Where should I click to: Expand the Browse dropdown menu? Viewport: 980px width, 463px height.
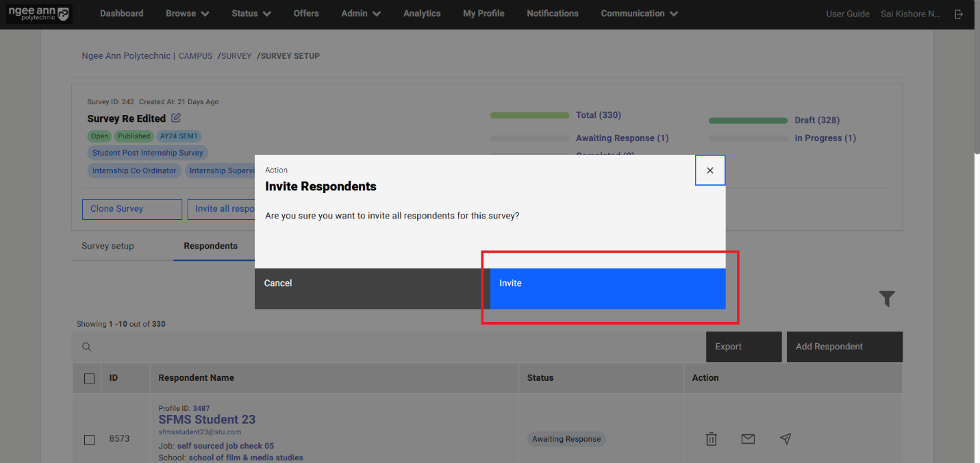click(x=187, y=14)
